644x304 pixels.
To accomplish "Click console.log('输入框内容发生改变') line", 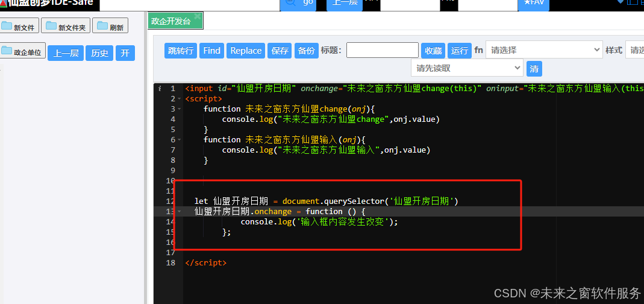I will point(319,222).
